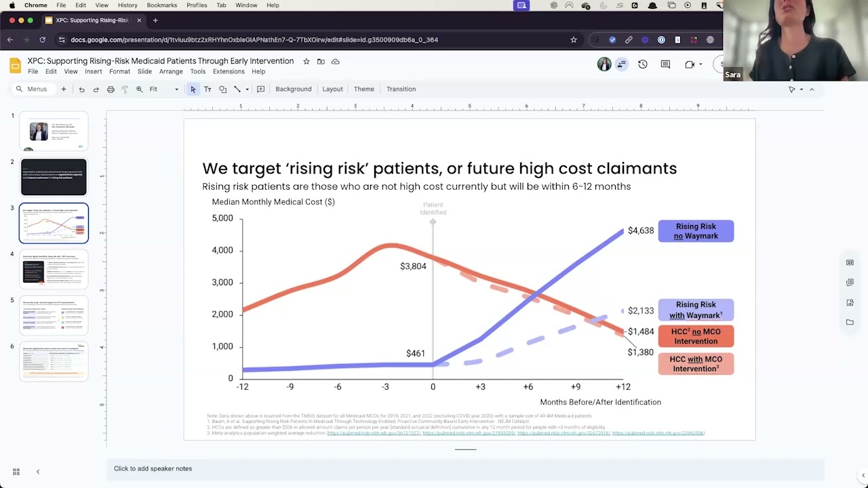Select the 'HCC no MCO Intervention' legend box
This screenshot has height=488, width=868.
tap(696, 336)
